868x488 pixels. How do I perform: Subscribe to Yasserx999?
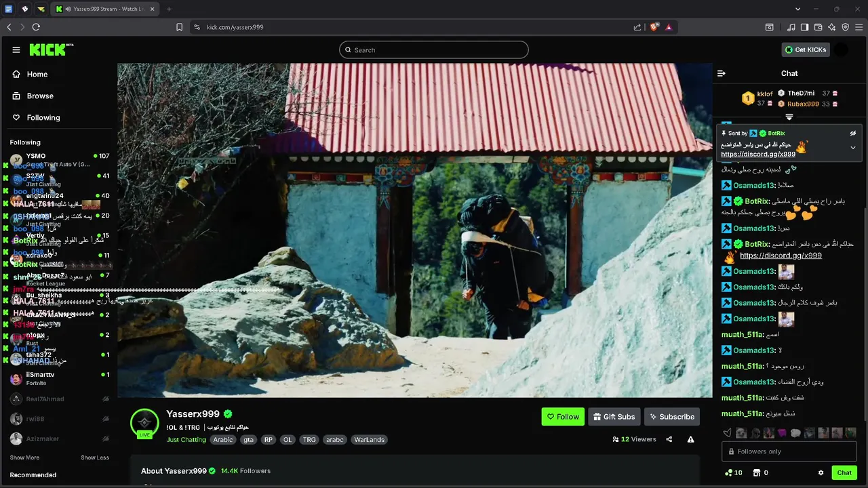coord(671,417)
